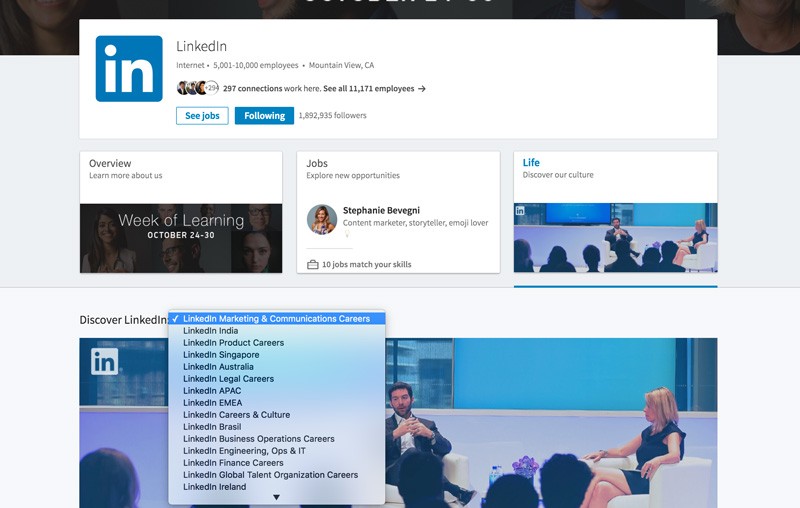
Task: Pick LinkedIn APAC from dropdown
Action: point(277,391)
